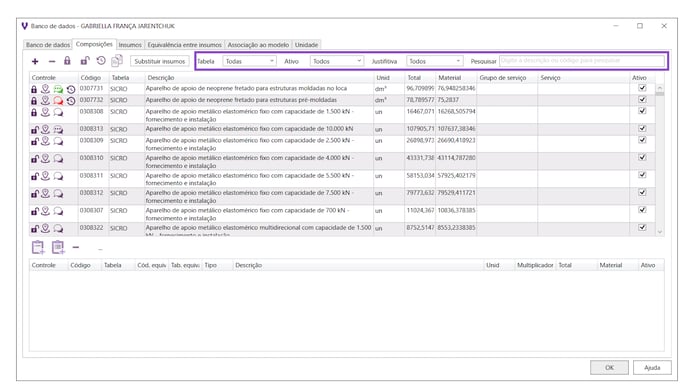
Task: Select the Composições tab
Action: 94,44
